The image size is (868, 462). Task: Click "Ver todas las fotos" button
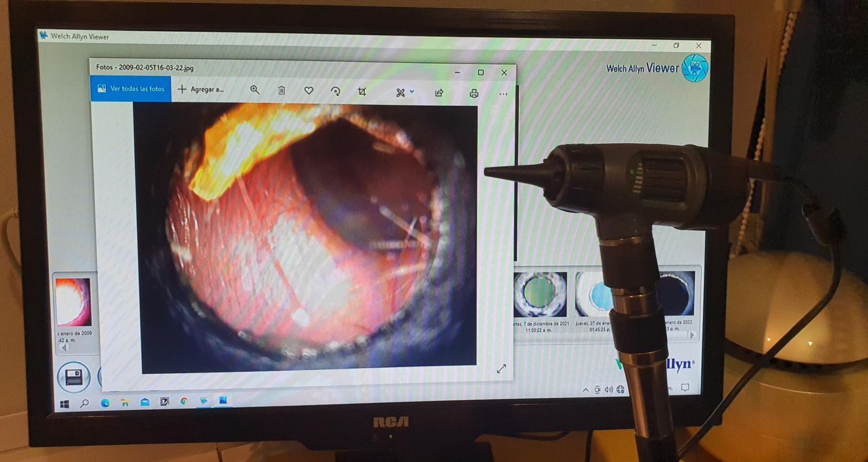(131, 89)
